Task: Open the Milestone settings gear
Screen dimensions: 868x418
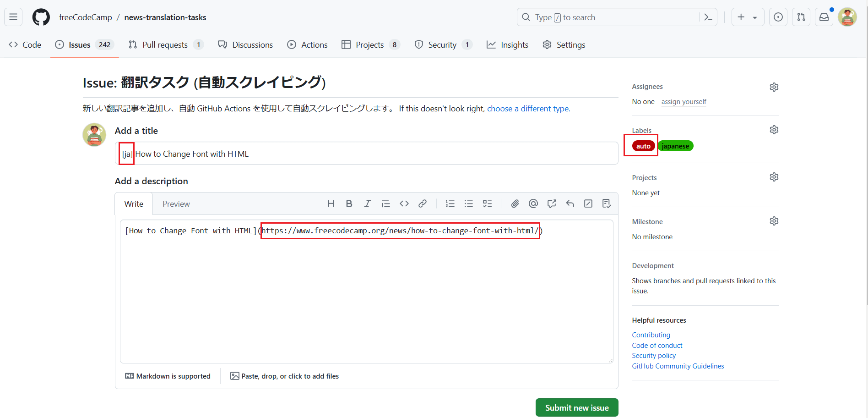Action: pyautogui.click(x=774, y=221)
